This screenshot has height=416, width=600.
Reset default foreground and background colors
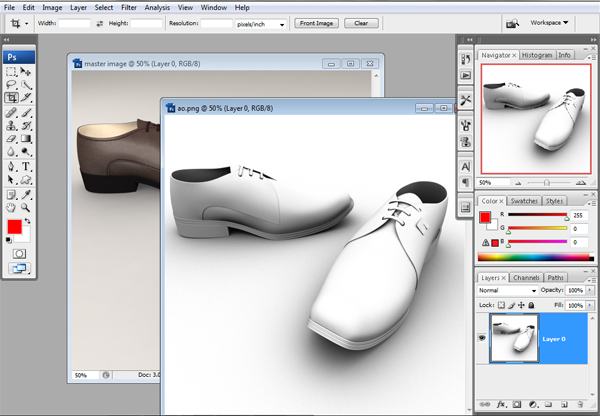8,240
